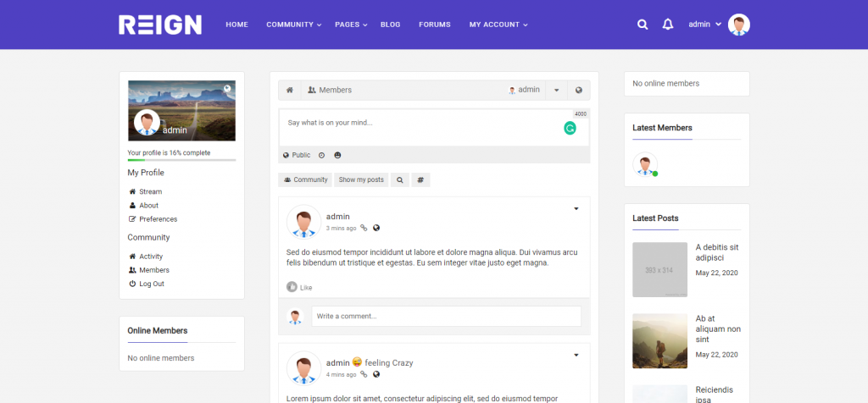Click the globe icon on profile cover
The image size is (868, 403).
pos(227,88)
